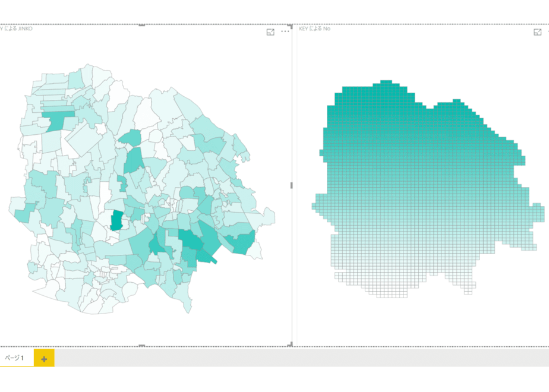Add a new report page
This screenshot has width=549, height=392.
point(44,359)
